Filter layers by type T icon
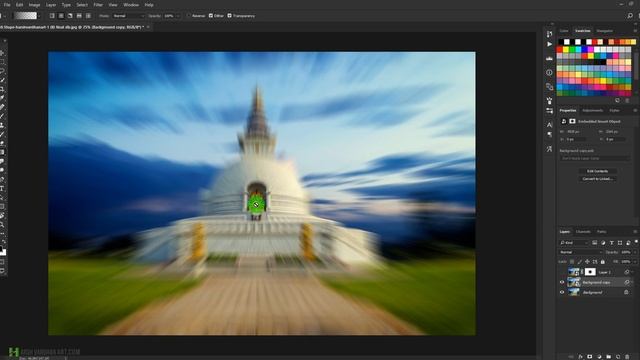640x360 pixels. click(x=611, y=243)
